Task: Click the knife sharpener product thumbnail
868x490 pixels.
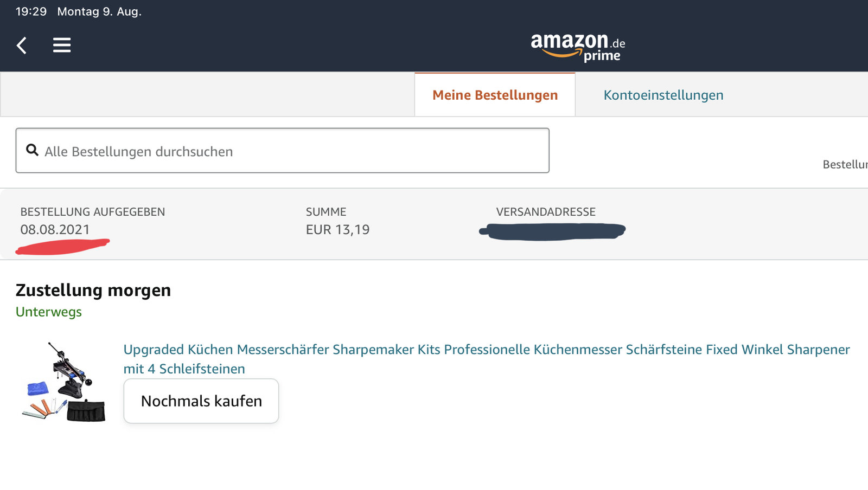Action: (64, 382)
